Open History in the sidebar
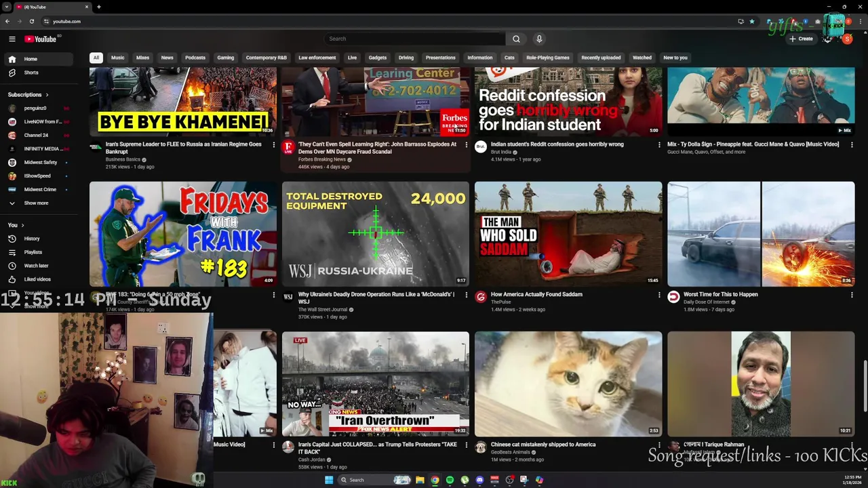This screenshot has height=488, width=868. (38, 239)
